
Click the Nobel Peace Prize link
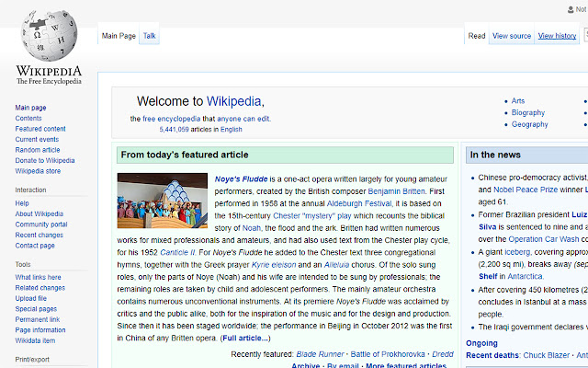[x=526, y=190]
